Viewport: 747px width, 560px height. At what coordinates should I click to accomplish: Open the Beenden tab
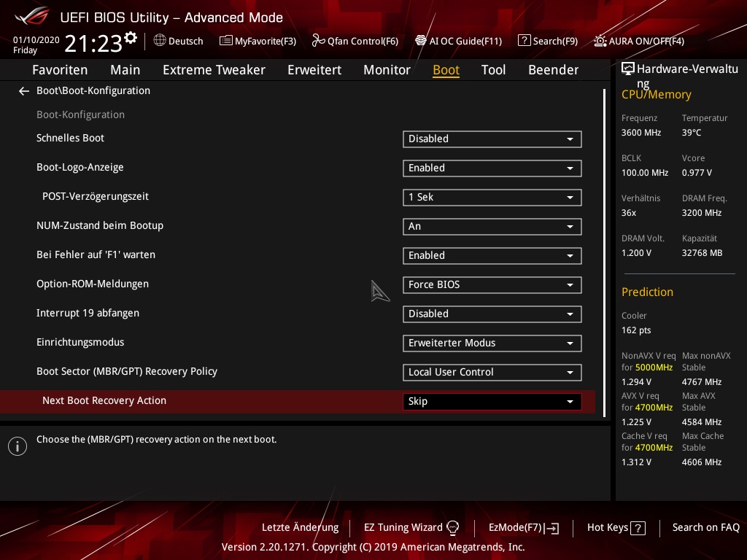(553, 70)
